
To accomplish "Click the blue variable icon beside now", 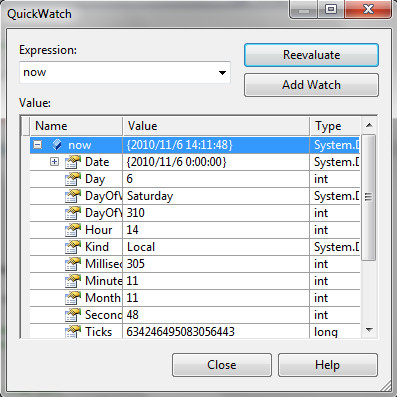I will pyautogui.click(x=57, y=145).
